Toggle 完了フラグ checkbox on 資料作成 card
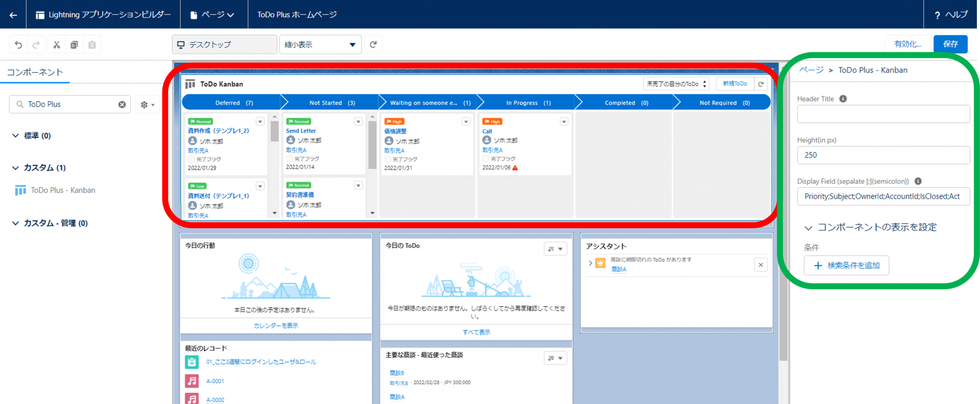Screen dimensions: 980x404 tap(191, 159)
